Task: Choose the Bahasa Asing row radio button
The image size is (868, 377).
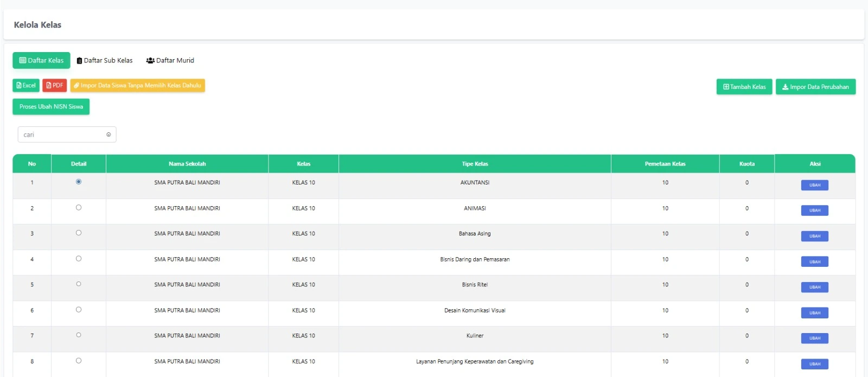Action: (79, 233)
